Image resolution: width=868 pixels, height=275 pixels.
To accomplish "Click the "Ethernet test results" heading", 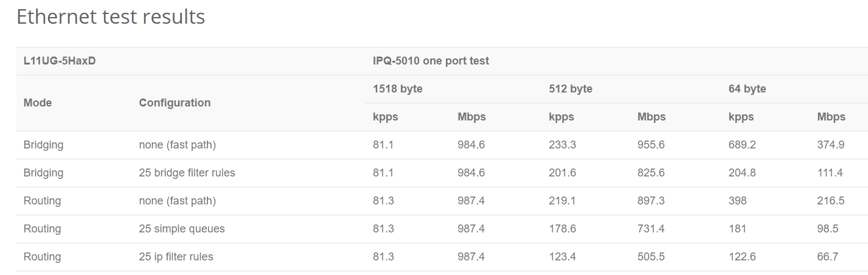I will click(111, 17).
